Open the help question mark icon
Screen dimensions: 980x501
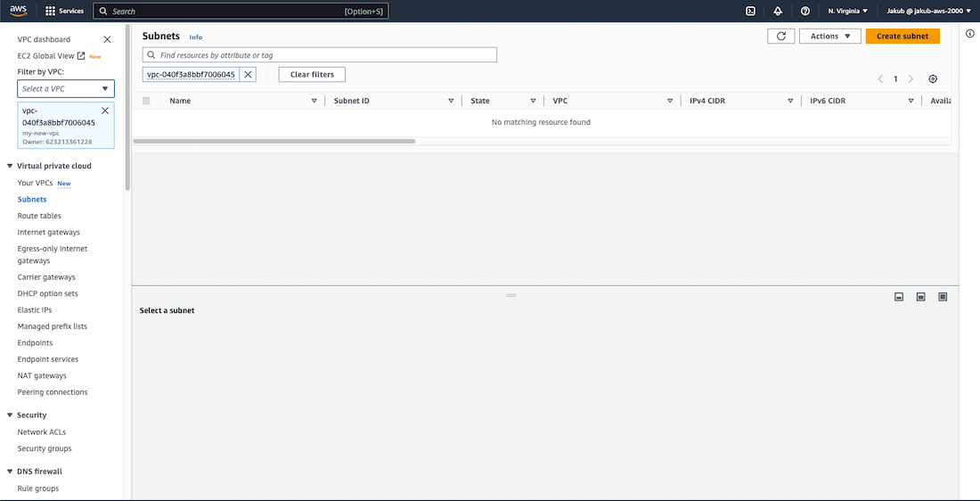(805, 11)
